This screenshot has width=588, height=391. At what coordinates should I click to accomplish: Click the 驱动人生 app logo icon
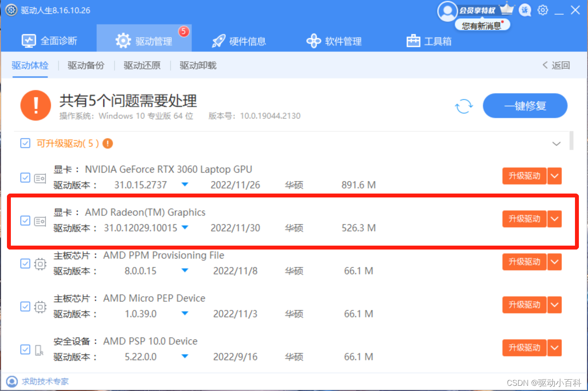click(11, 10)
